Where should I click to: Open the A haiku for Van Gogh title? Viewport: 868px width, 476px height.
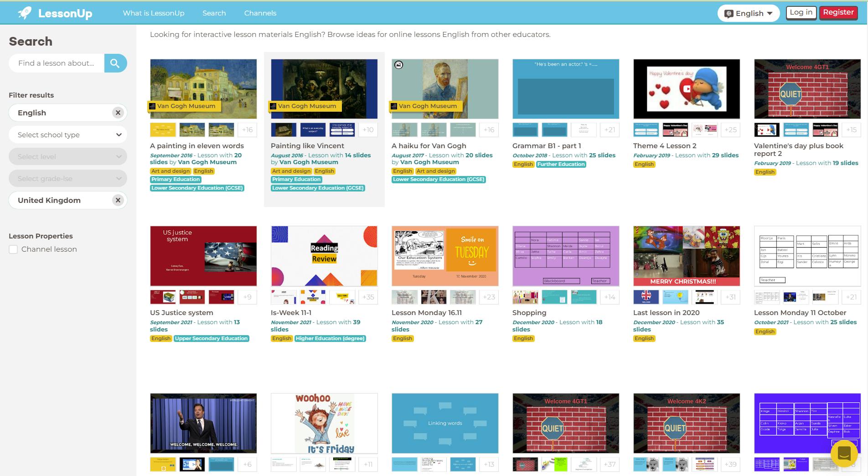tap(429, 146)
